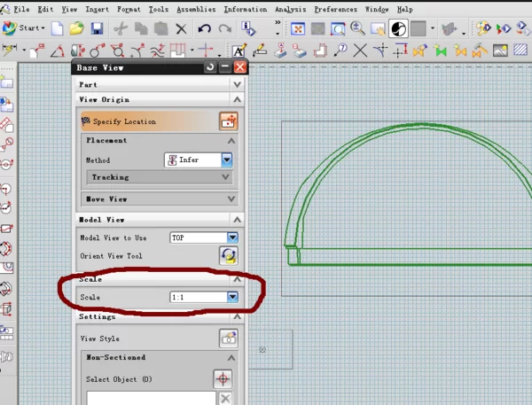Open the Scale 1:1 dropdown
532x405 pixels.
(232, 297)
